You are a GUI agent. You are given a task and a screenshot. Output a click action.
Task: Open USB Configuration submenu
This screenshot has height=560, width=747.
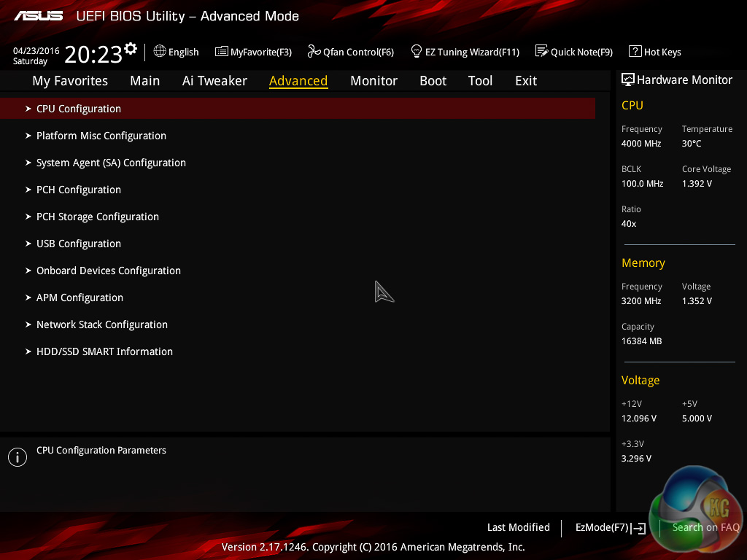[79, 244]
